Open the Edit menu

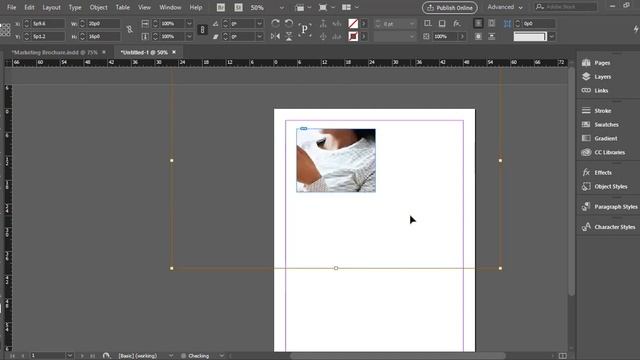point(29,7)
